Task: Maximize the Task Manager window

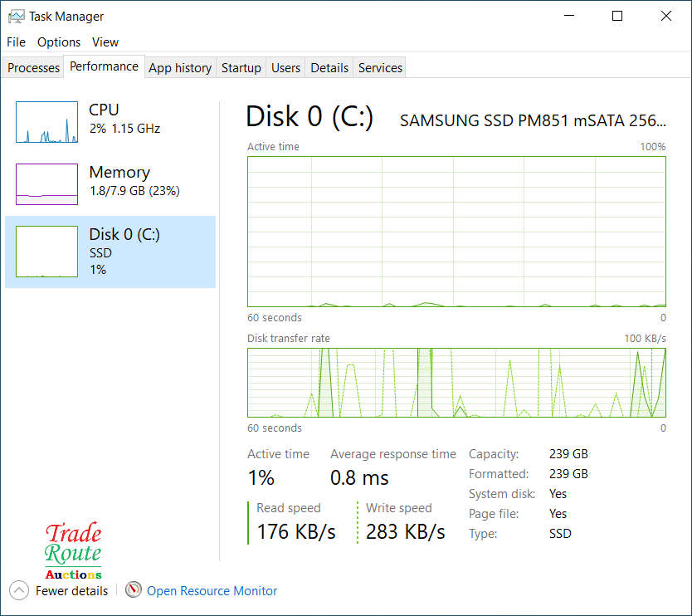Action: pyautogui.click(x=616, y=16)
